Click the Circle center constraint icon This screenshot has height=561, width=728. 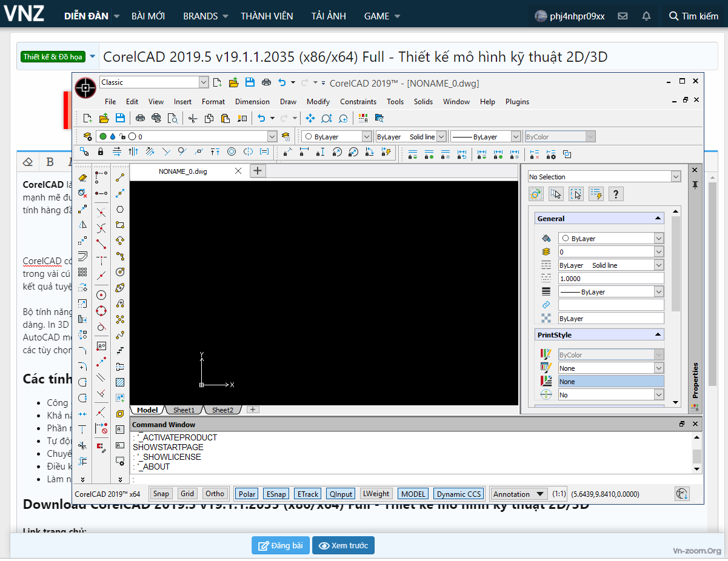point(101,295)
